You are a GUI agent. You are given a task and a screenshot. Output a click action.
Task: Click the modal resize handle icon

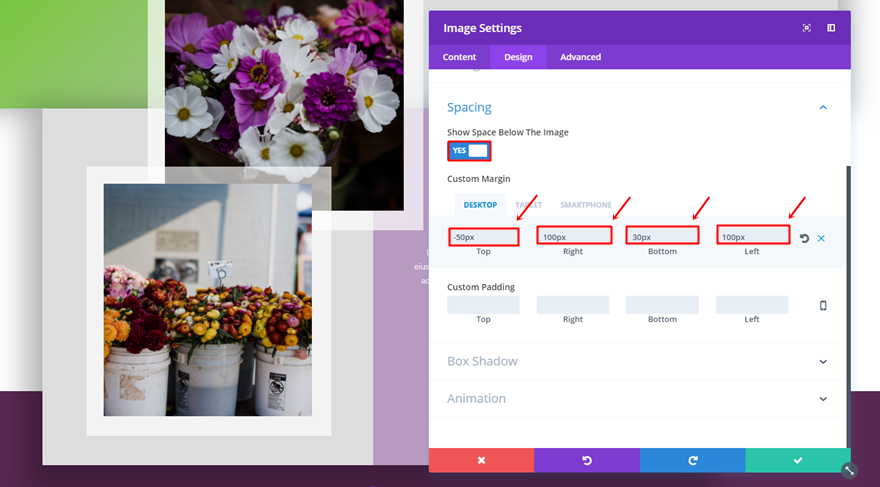849,470
